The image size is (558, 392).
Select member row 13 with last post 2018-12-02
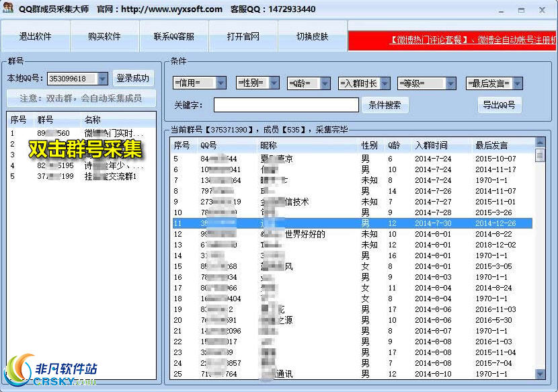pos(352,245)
